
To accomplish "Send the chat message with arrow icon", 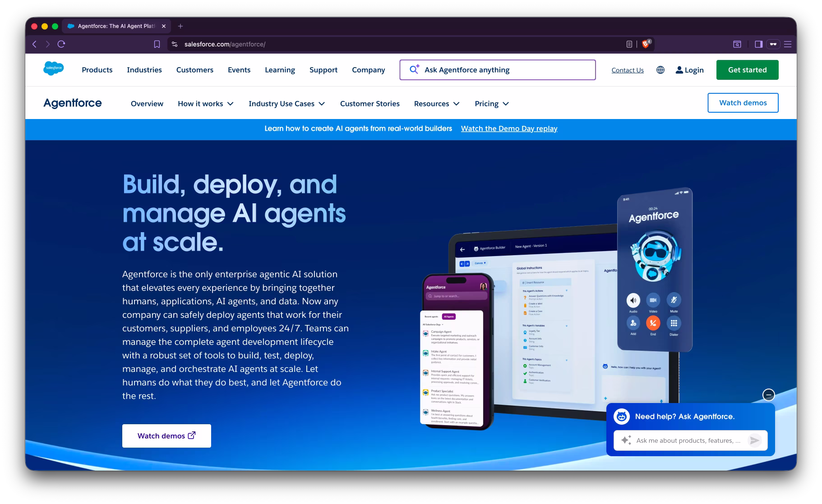I will tap(754, 440).
